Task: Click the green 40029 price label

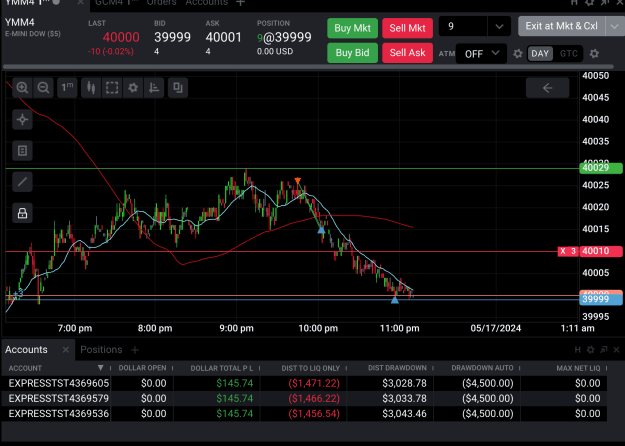Action: (x=601, y=168)
